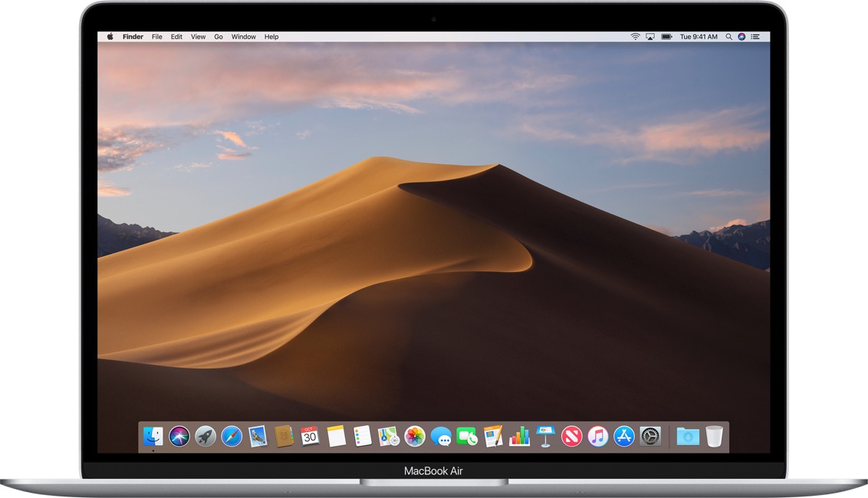Open Mail stamp icon in Dock
This screenshot has height=498, width=868.
(x=258, y=437)
